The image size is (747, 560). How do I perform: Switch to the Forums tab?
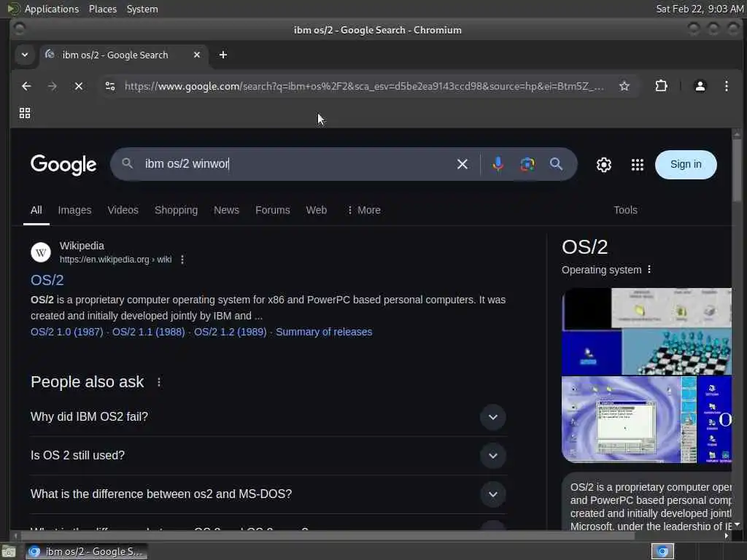273,210
